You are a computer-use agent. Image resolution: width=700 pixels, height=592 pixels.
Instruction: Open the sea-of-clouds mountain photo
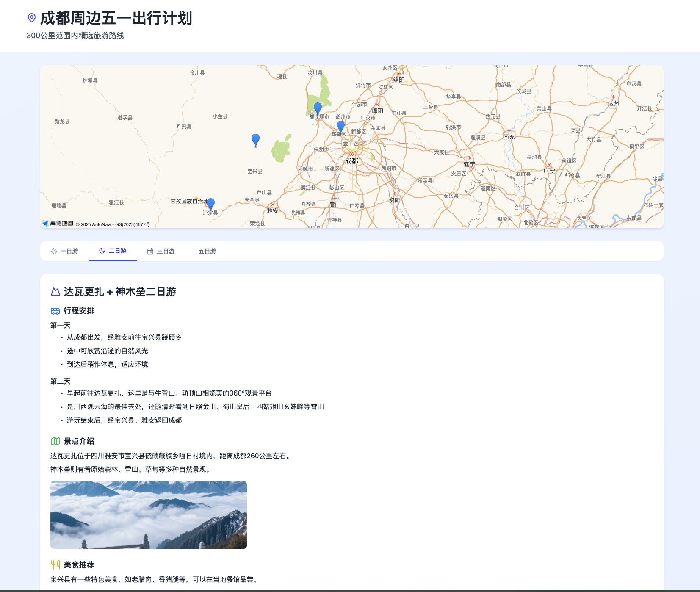point(149,515)
